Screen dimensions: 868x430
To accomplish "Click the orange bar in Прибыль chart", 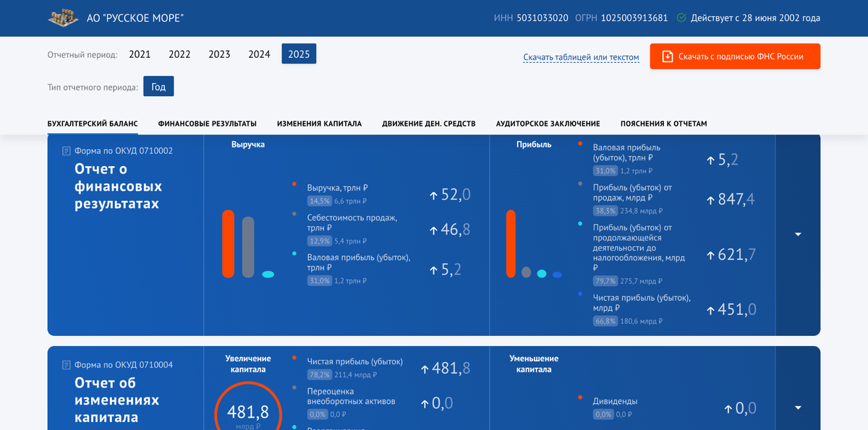I will coord(511,244).
